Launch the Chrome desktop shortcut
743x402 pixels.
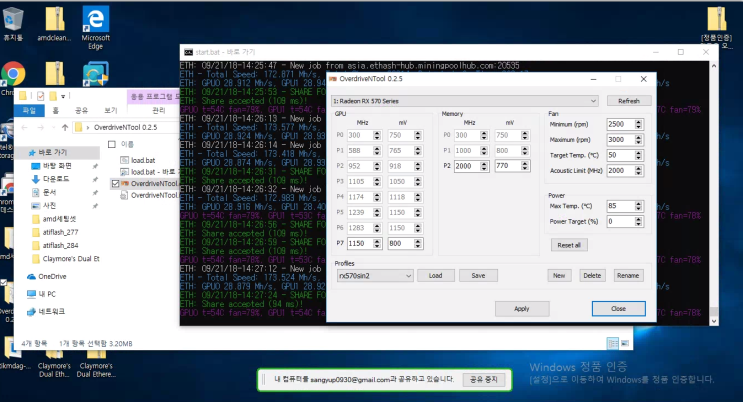click(x=13, y=76)
